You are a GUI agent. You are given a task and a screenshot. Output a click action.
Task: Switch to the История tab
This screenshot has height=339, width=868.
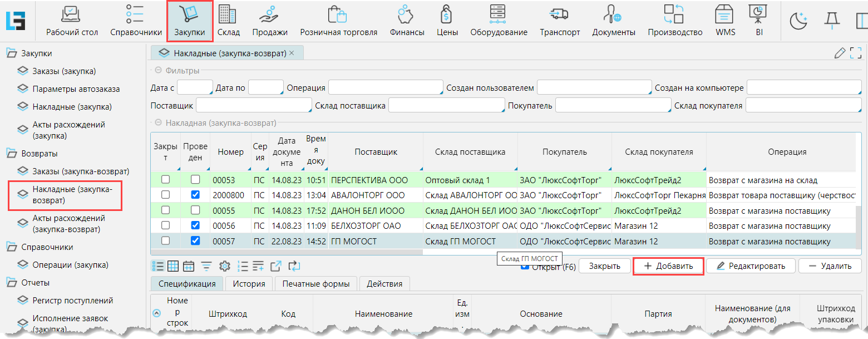tap(249, 283)
